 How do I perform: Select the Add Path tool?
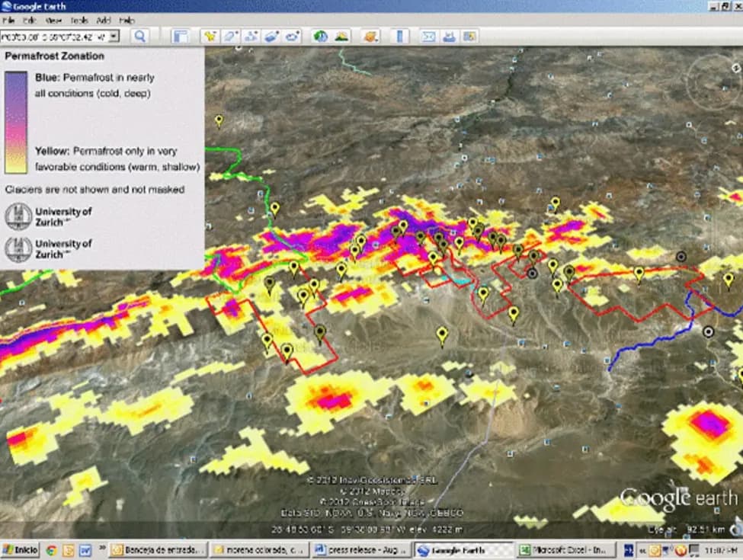click(251, 36)
